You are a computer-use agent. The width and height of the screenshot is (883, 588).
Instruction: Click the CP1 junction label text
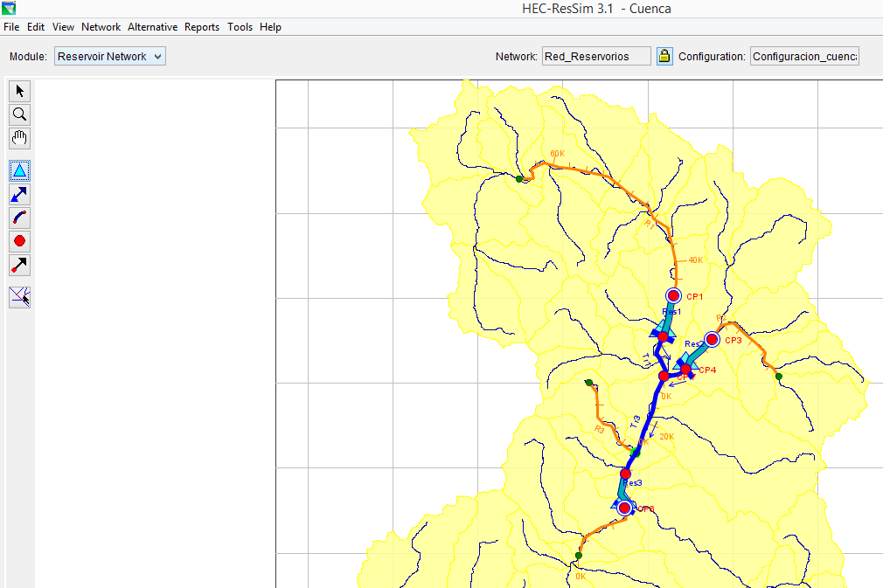[x=694, y=296]
